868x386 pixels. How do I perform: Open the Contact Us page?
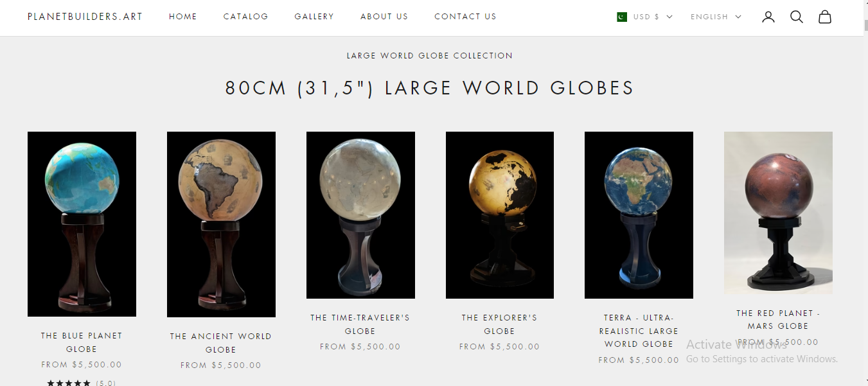465,17
